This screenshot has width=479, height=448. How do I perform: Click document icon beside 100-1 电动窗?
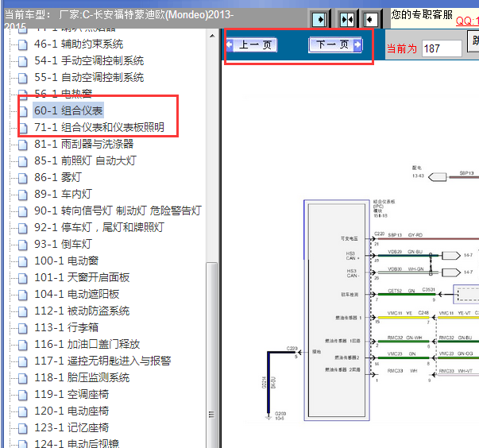click(x=22, y=261)
